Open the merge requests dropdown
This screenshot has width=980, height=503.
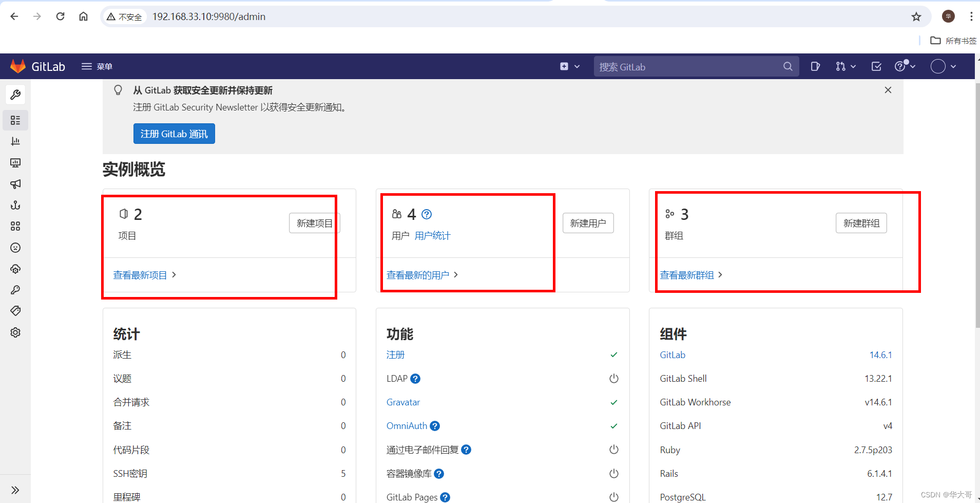click(846, 66)
